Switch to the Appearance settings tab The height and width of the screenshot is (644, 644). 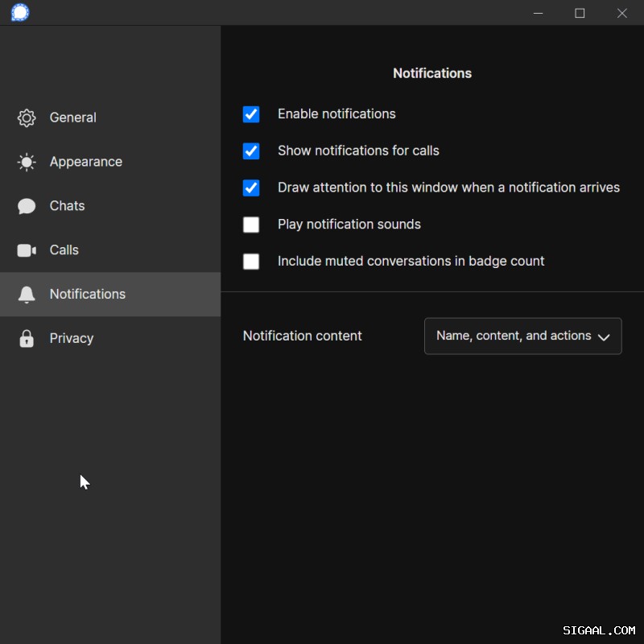tap(85, 162)
